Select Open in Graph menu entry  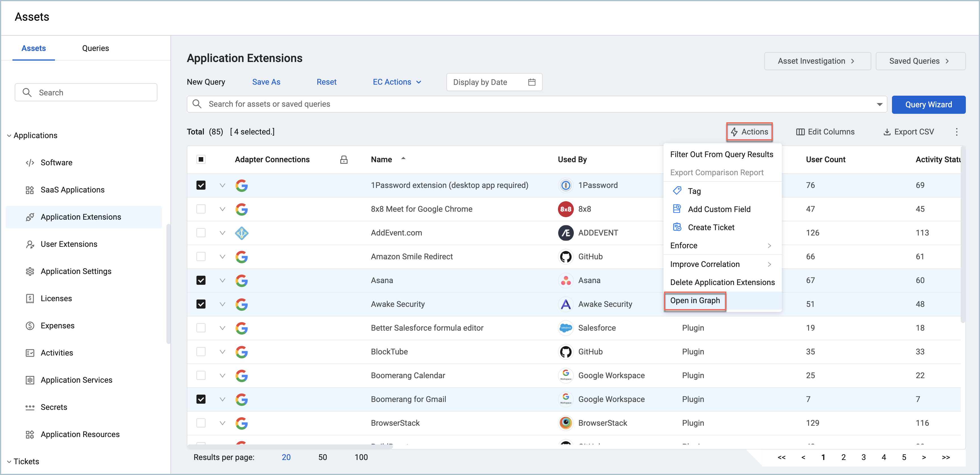(695, 300)
